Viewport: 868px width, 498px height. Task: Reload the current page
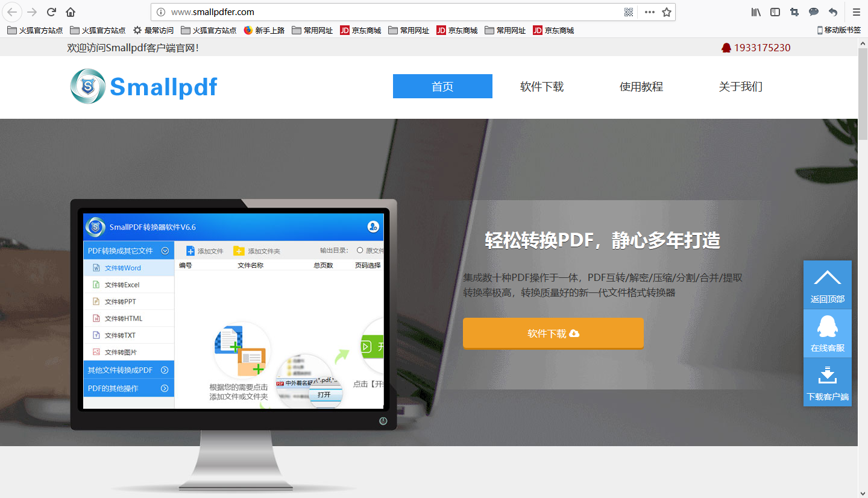click(52, 12)
